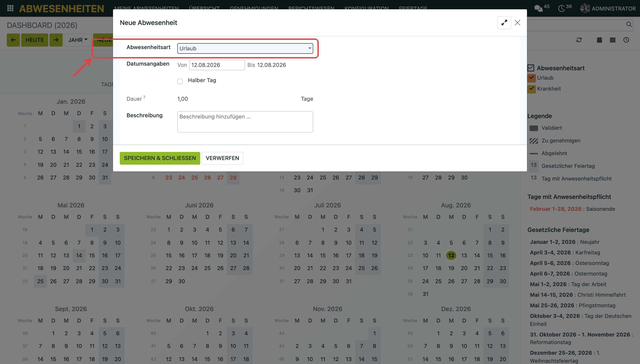Toggle the Abwesenheitsart filter checkbox

tap(531, 68)
